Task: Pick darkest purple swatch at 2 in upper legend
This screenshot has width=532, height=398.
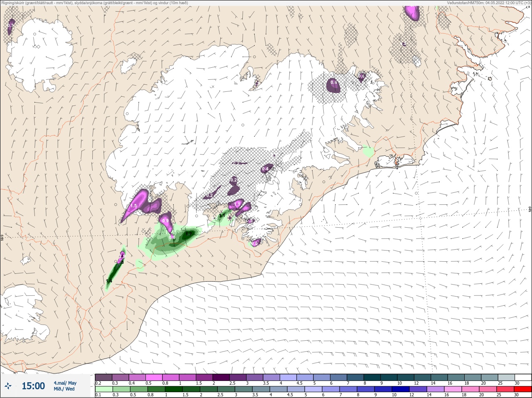Action: coord(221,377)
